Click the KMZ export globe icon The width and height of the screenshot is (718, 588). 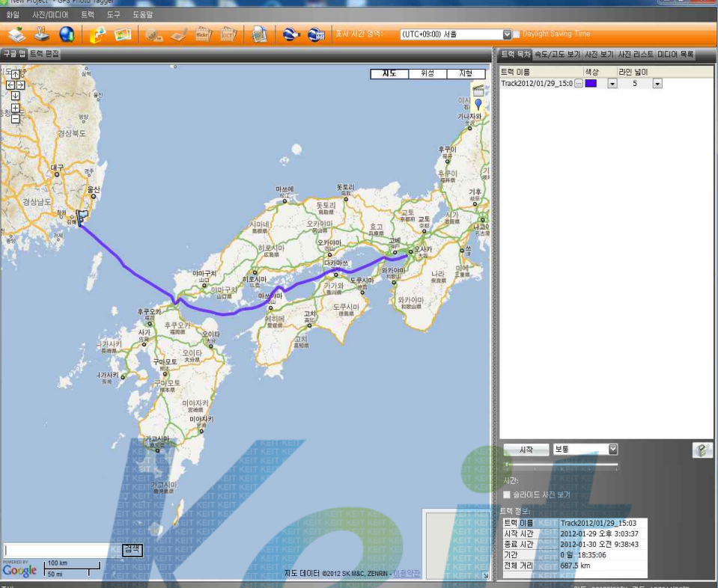pos(316,34)
